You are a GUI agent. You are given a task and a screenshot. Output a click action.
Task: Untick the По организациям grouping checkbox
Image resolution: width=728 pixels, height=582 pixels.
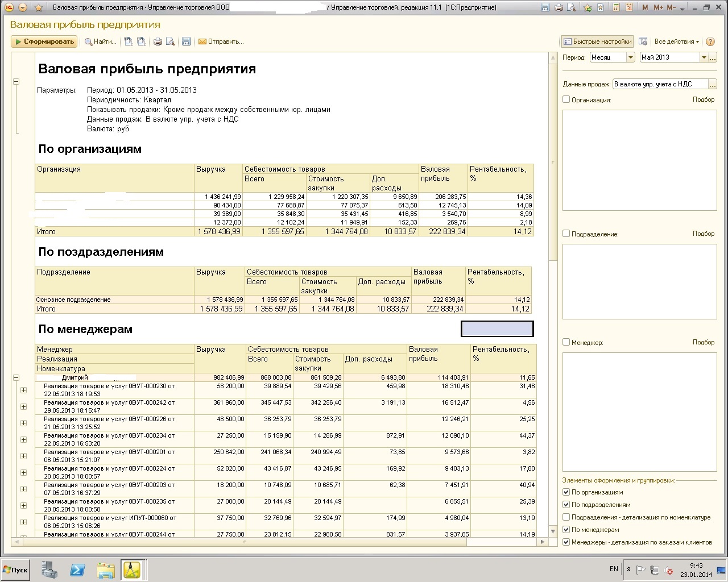click(566, 492)
